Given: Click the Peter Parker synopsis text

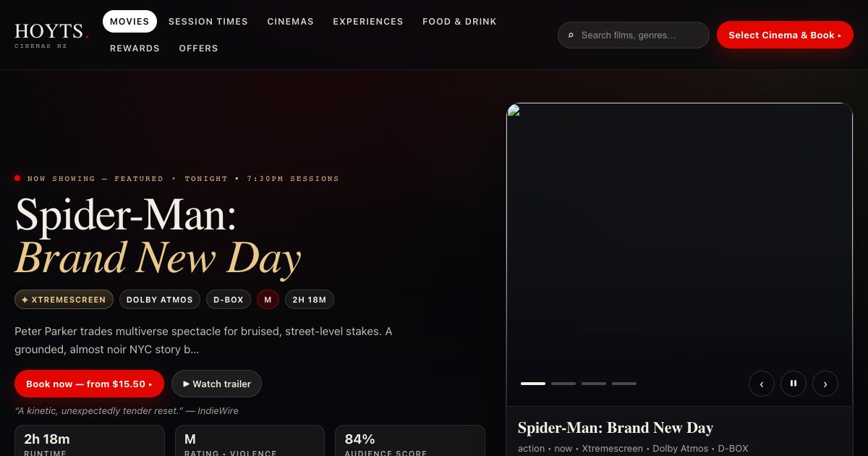Looking at the screenshot, I should click(x=203, y=340).
